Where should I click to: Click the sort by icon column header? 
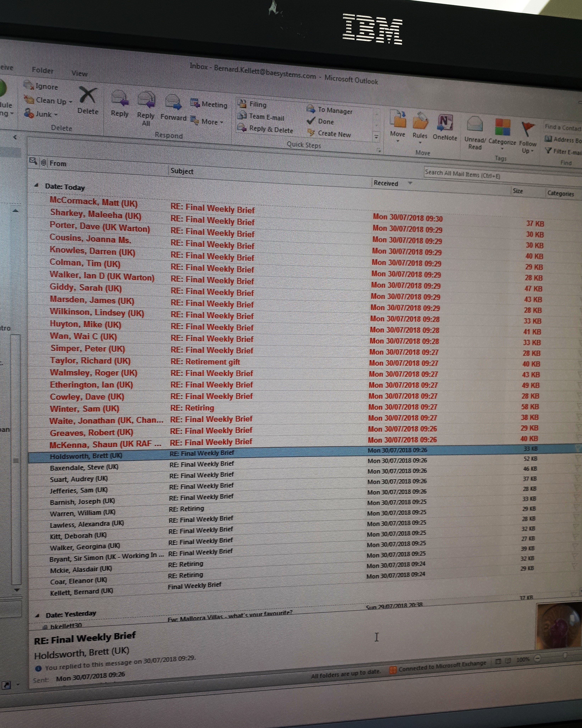tap(33, 161)
